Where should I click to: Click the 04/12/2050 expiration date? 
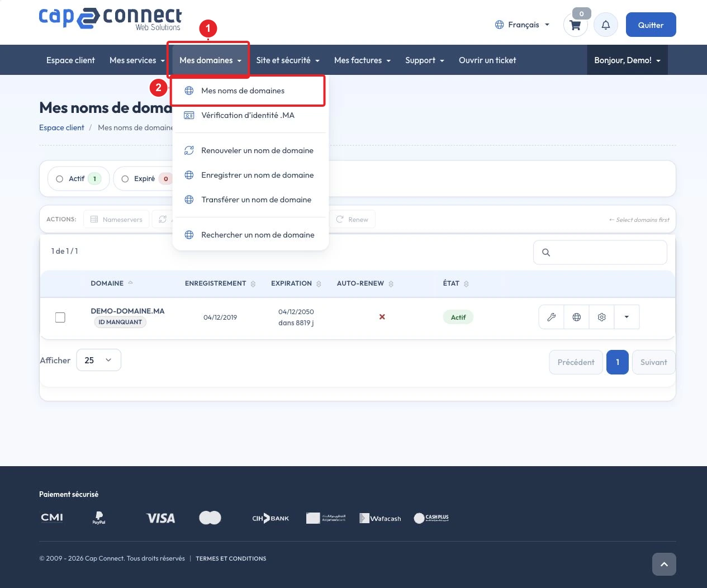296,311
